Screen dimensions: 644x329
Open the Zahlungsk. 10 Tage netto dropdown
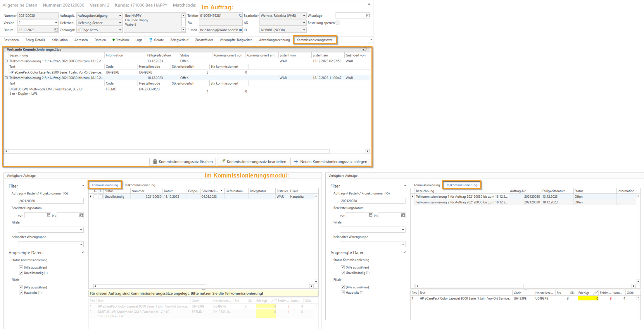[120, 30]
